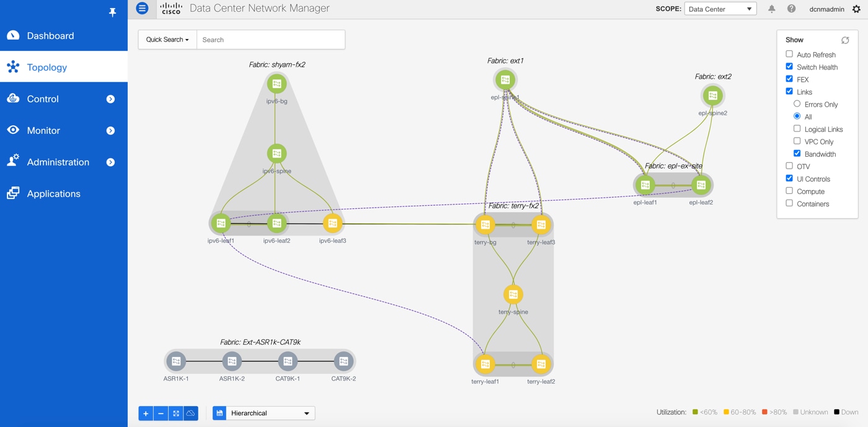Click the cloud view icon

(191, 413)
